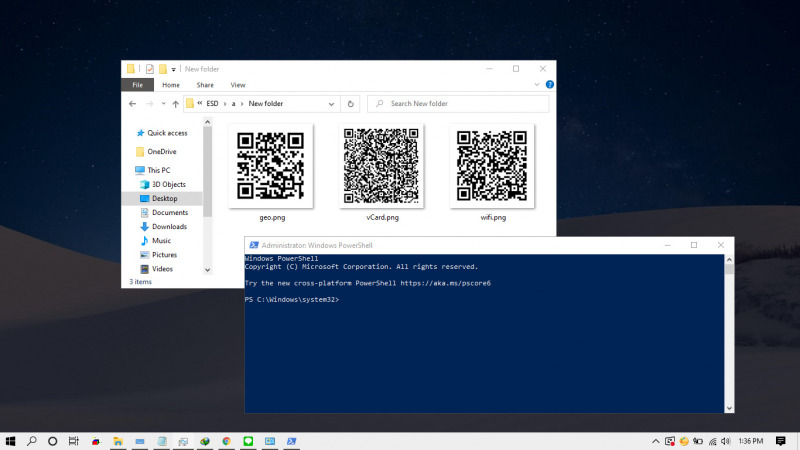Click navigation pane scroll-up arrow
This screenshot has width=800, height=450.
click(x=208, y=122)
